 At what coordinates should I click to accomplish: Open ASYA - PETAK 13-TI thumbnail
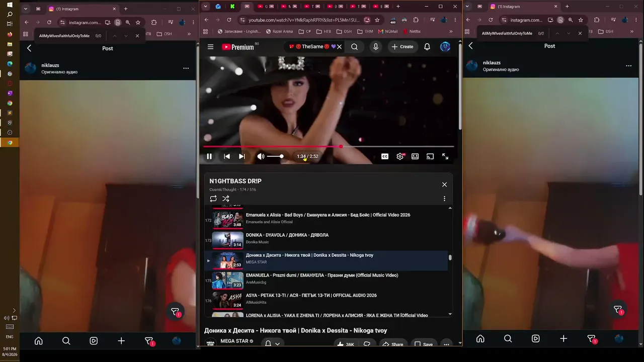coord(227,300)
